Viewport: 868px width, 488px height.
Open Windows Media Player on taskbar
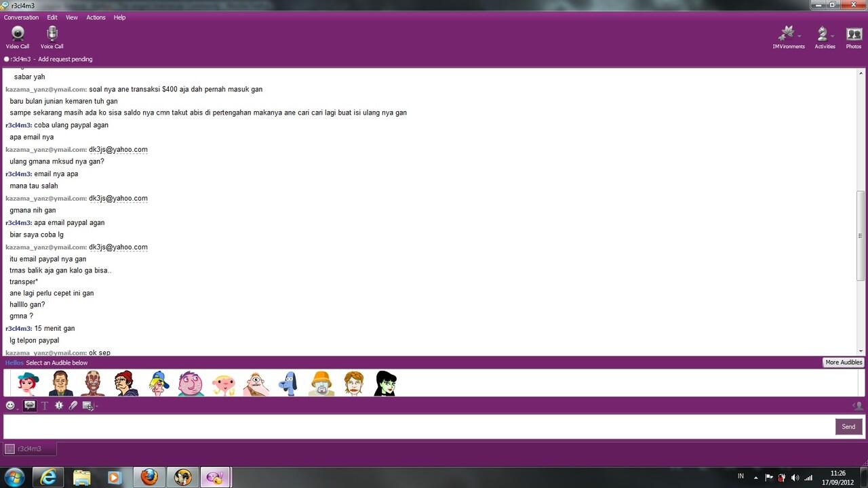click(x=115, y=477)
